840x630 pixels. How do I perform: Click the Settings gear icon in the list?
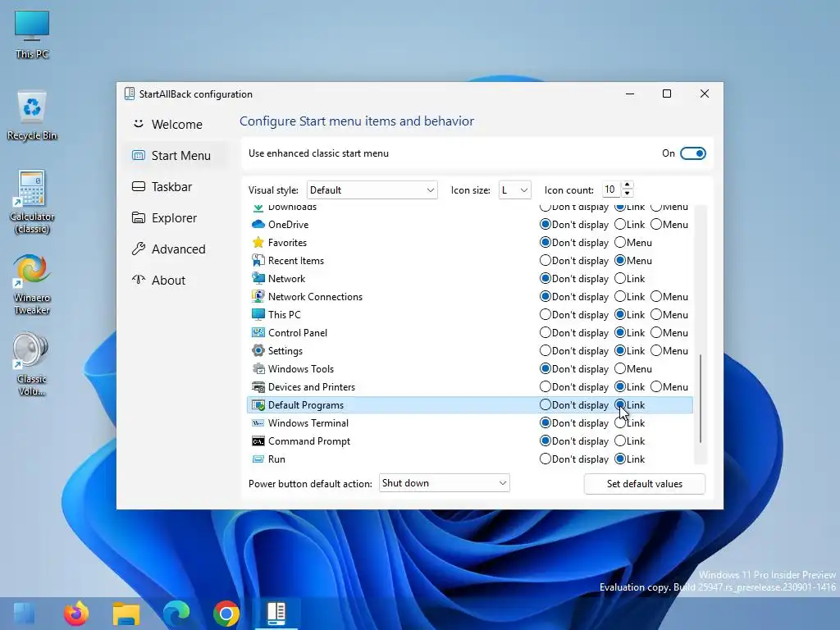pyautogui.click(x=258, y=351)
